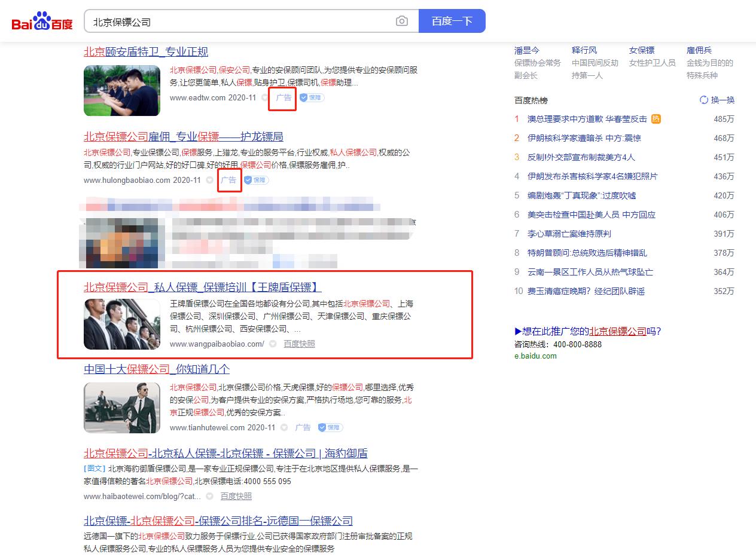Viewport: 756px width, 560px height.
Task: Open hot item 特朗普顾问:总统败选后精神错乱
Action: [587, 253]
